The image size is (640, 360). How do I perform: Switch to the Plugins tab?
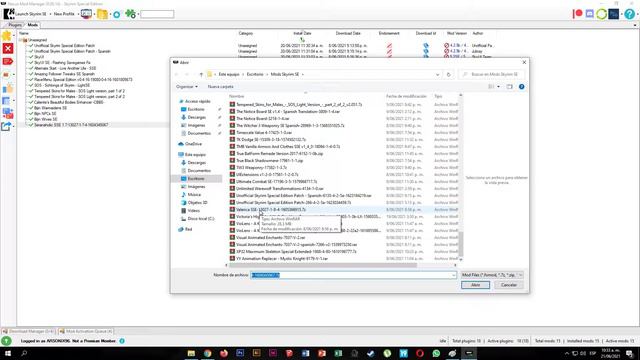click(x=14, y=25)
